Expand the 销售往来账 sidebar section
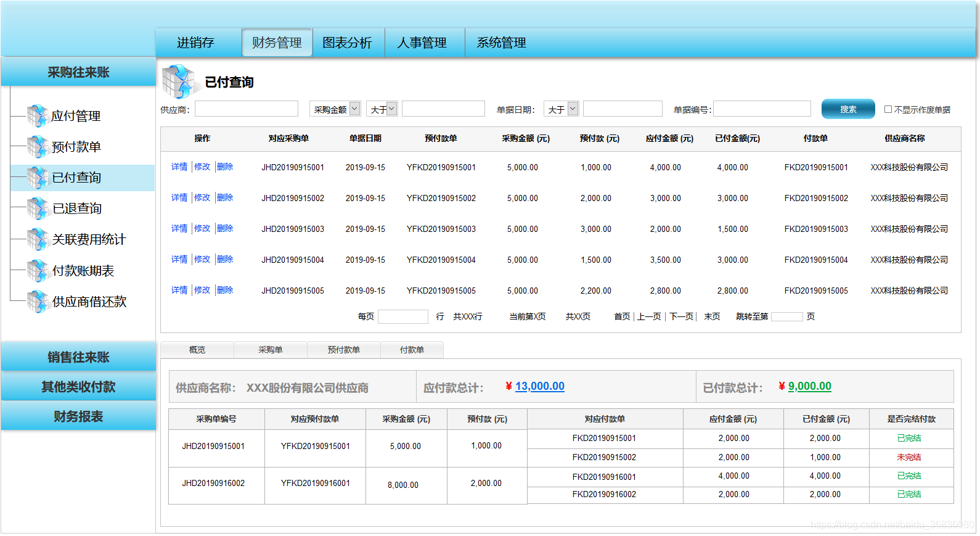Screen dimensions: 980x536 tap(78, 357)
